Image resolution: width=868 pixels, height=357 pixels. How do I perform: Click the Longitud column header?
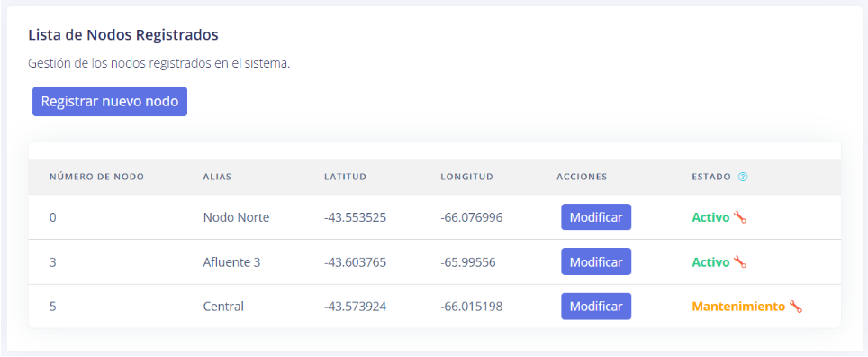(466, 177)
